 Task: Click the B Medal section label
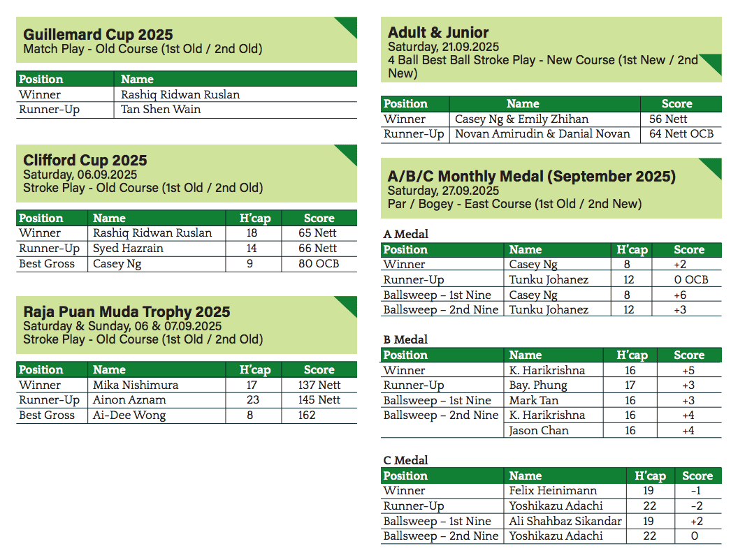click(405, 339)
